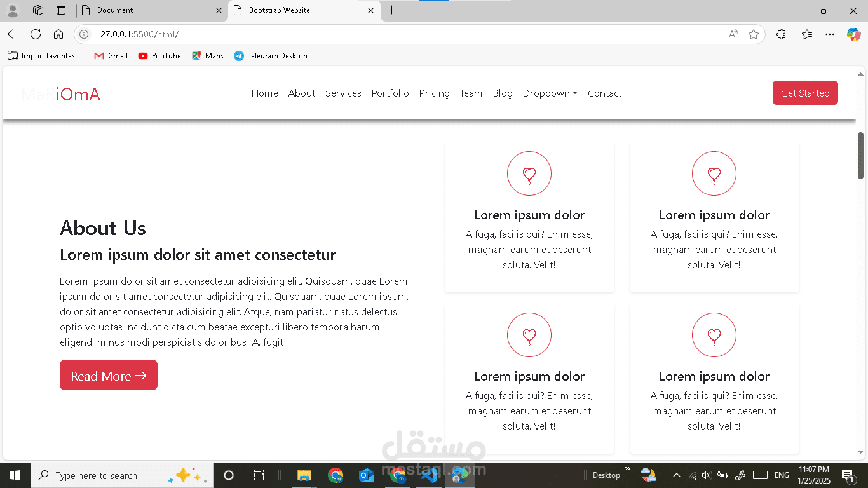
Task: Open the Gmail bookmark
Action: (x=111, y=56)
